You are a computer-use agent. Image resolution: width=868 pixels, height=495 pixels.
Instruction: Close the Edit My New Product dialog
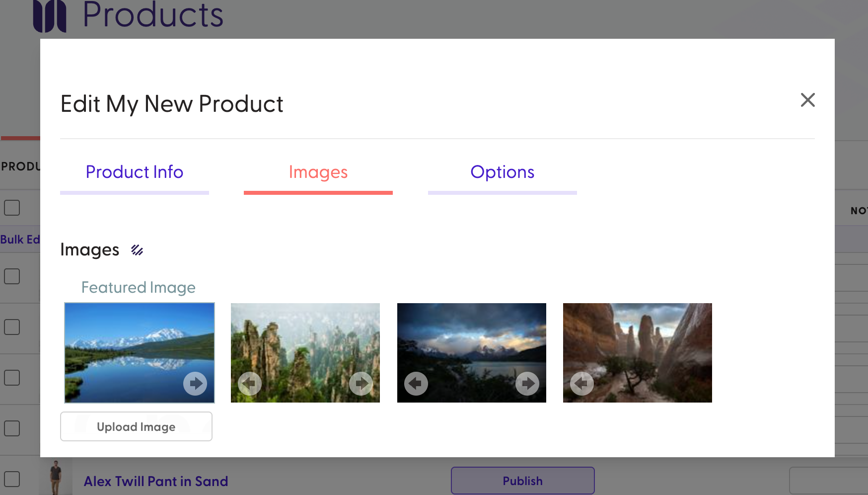pyautogui.click(x=807, y=100)
